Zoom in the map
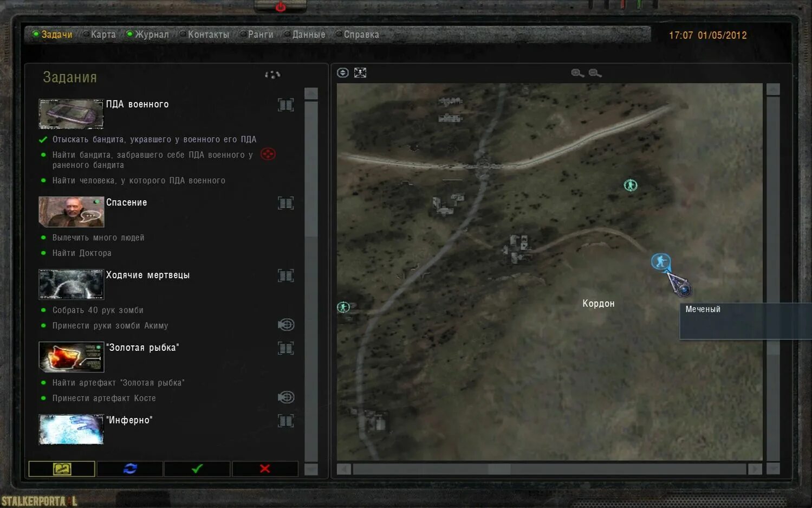Image resolution: width=812 pixels, height=508 pixels. (577, 73)
